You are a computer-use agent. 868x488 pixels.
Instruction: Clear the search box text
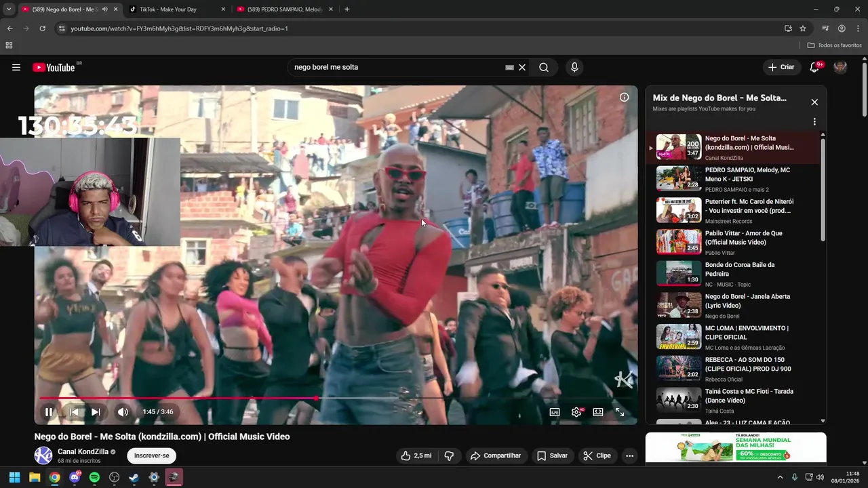pyautogui.click(x=522, y=67)
